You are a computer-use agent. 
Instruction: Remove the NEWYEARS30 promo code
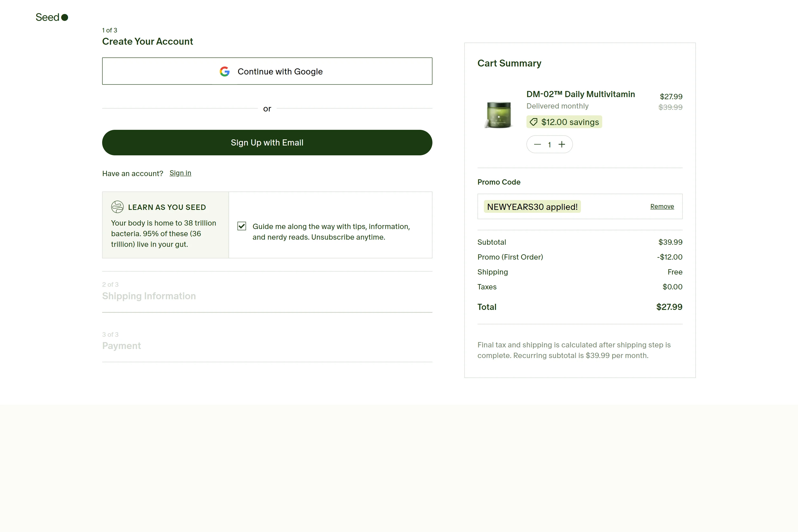(x=662, y=206)
